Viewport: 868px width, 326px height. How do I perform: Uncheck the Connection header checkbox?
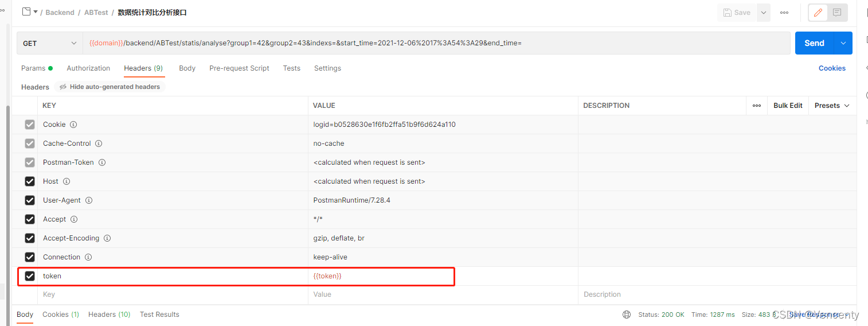(x=30, y=257)
